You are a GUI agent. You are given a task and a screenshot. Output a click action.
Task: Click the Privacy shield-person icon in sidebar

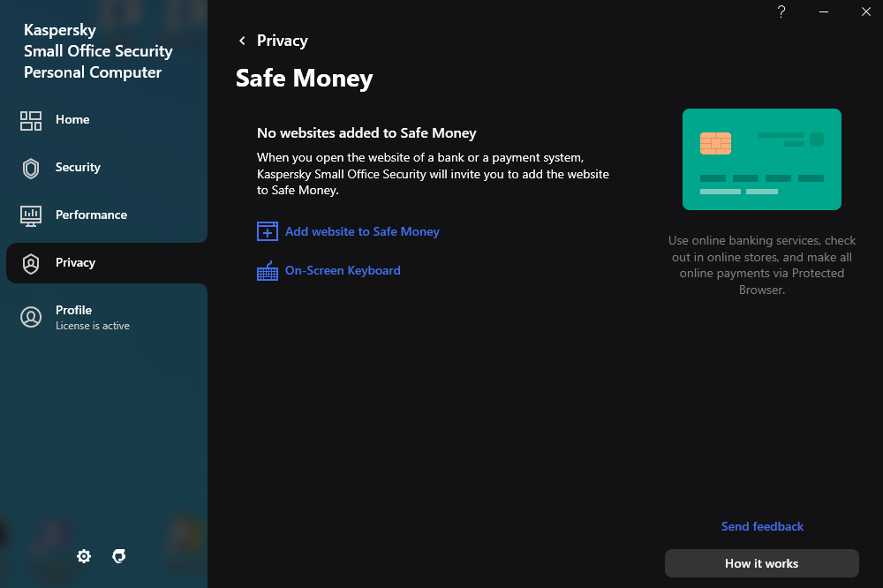31,264
